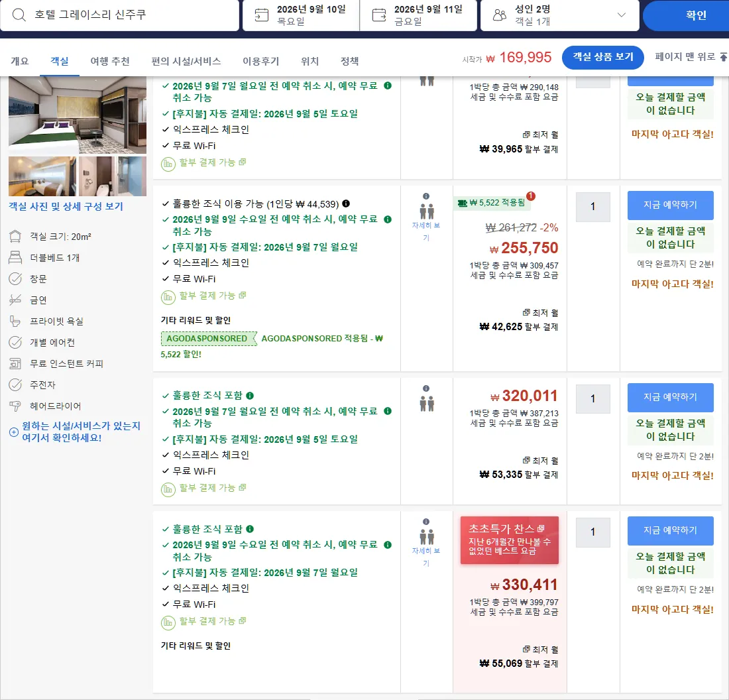The height and width of the screenshot is (700, 729).
Task: Click occupancy info icon in the ₩330,411 row
Action: click(x=426, y=522)
